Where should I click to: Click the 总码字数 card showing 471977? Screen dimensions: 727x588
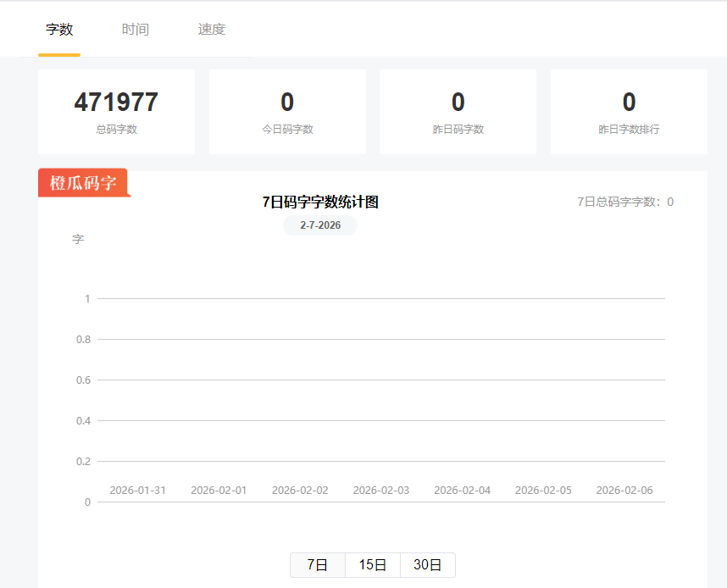click(x=116, y=112)
